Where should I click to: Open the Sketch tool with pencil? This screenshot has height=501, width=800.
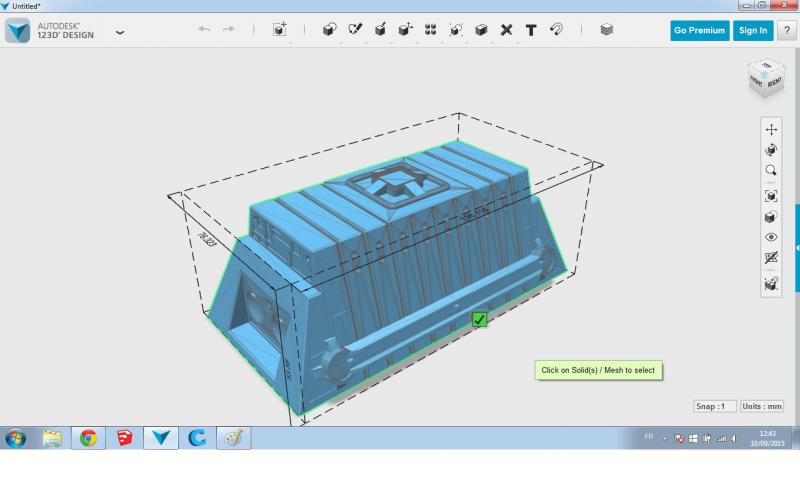click(355, 29)
